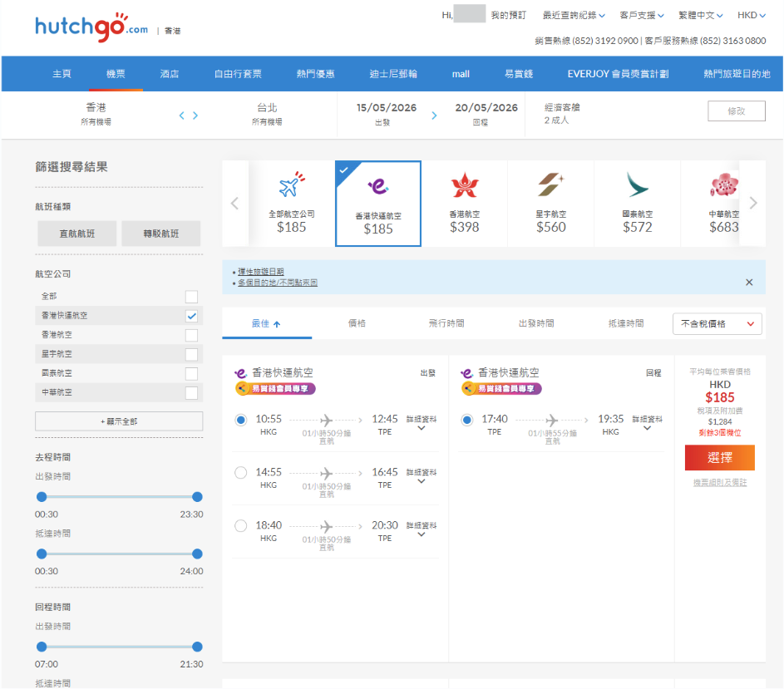Open the hutchgo.com logo homepage

[91, 27]
